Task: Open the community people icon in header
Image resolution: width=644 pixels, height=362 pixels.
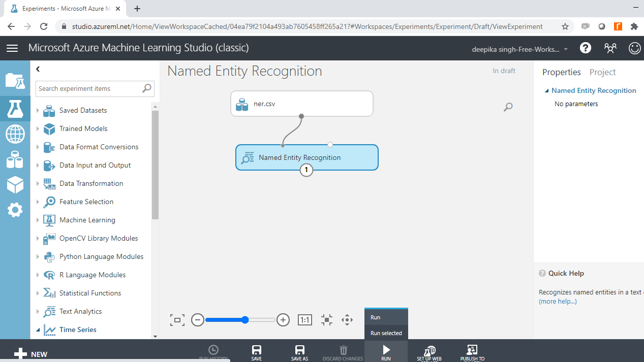Action: 610,48
